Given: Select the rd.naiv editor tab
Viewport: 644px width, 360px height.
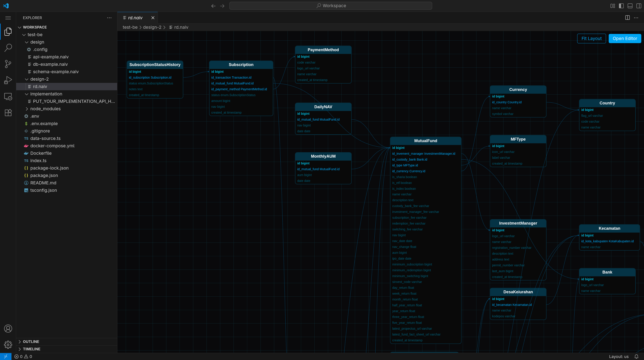Looking at the screenshot, I should (x=135, y=18).
